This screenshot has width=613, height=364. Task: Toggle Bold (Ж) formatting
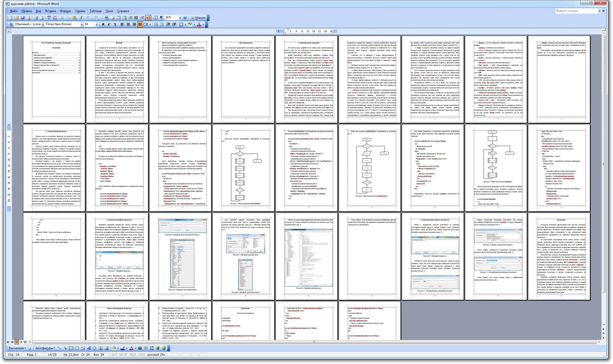[x=103, y=24]
